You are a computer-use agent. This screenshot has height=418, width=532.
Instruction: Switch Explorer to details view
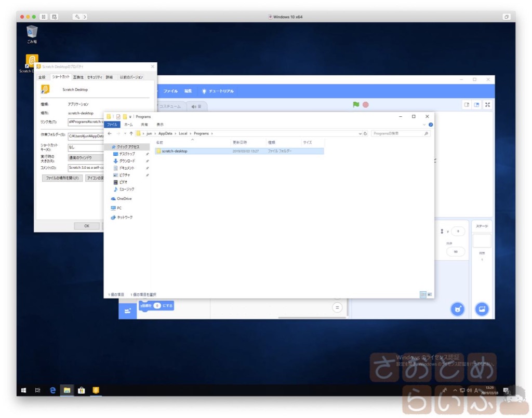point(423,294)
